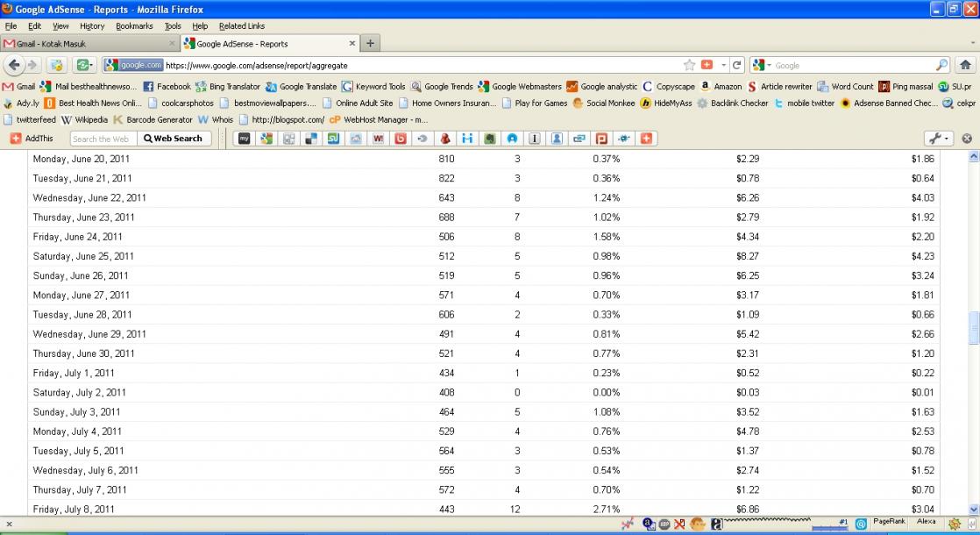This screenshot has width=980, height=535.
Task: Open a new tab with plus button
Action: pyautogui.click(x=371, y=43)
